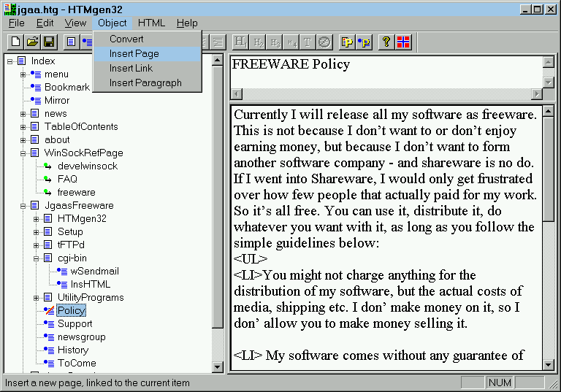This screenshot has height=392, width=561.
Task: Click the FAQ link item in tree
Action: 67,180
